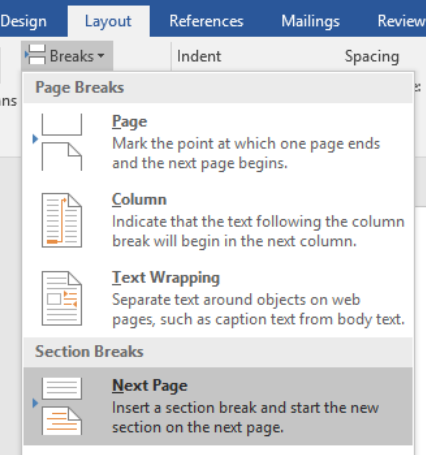
Task: Click the Column break description text
Action: click(x=258, y=231)
